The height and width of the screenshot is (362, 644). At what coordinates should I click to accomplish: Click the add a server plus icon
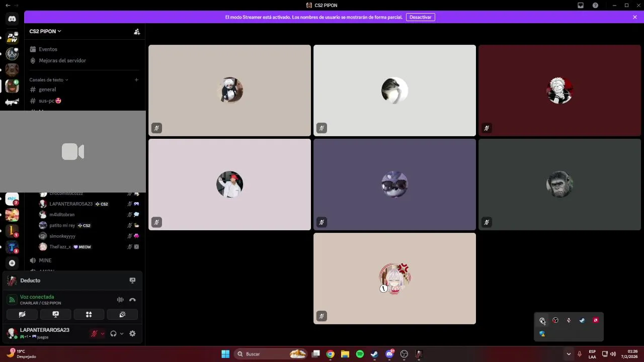click(12, 263)
